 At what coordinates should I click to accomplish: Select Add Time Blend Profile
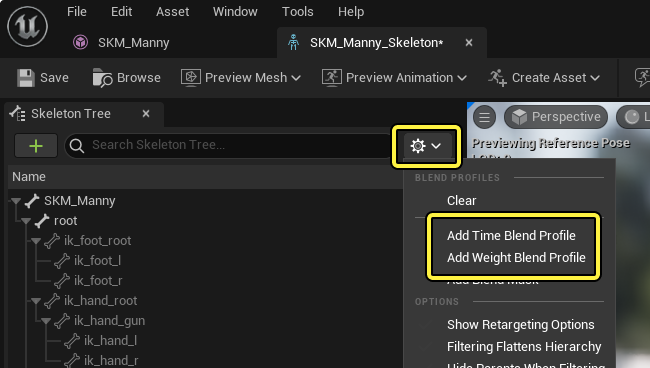coord(511,235)
